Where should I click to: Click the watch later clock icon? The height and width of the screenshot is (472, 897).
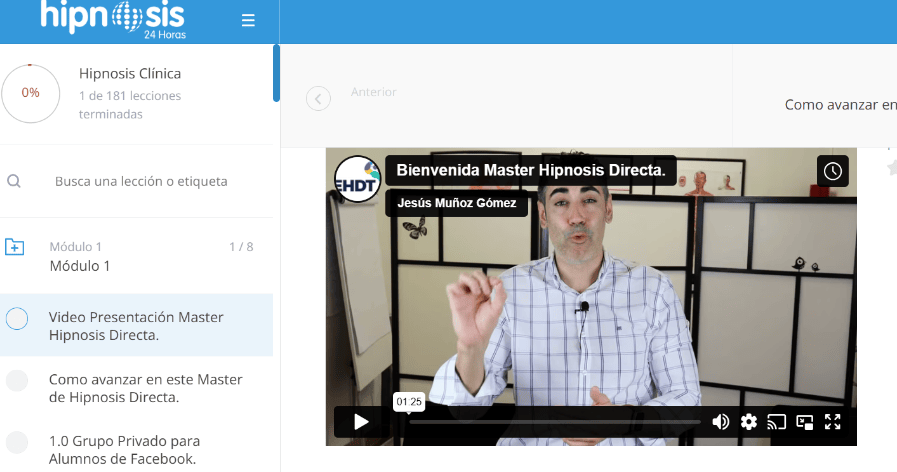(x=833, y=171)
